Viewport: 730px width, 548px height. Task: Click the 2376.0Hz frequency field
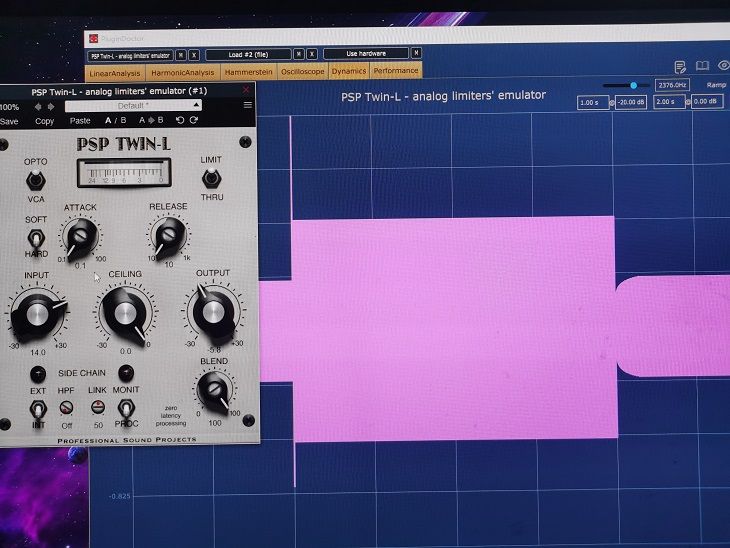pos(672,85)
